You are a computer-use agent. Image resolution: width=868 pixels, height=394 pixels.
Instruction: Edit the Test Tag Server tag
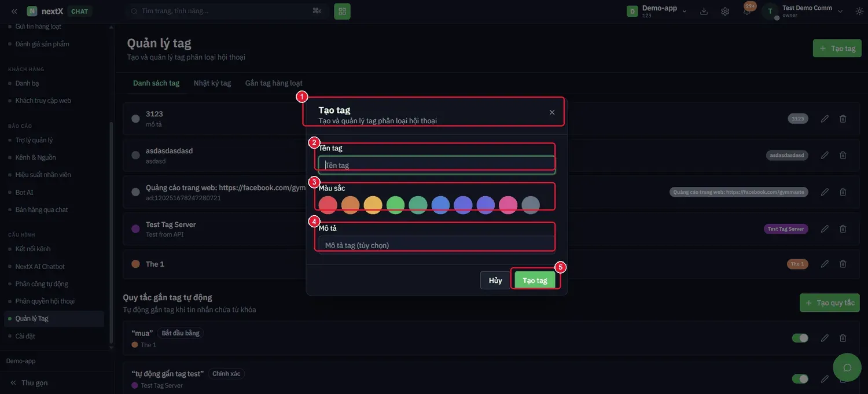tap(825, 229)
